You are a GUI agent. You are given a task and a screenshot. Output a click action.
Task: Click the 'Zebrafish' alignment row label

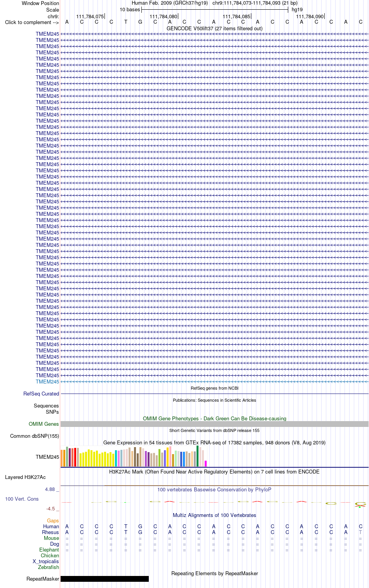click(x=49, y=567)
